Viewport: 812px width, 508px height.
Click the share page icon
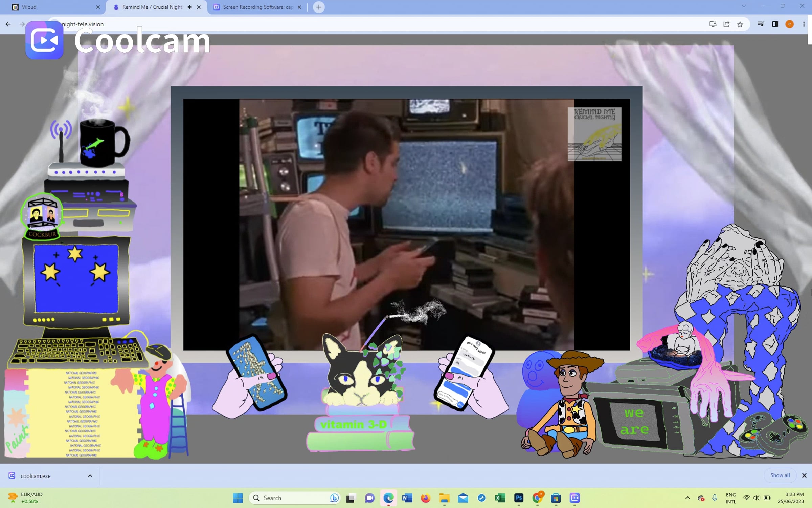pos(726,24)
